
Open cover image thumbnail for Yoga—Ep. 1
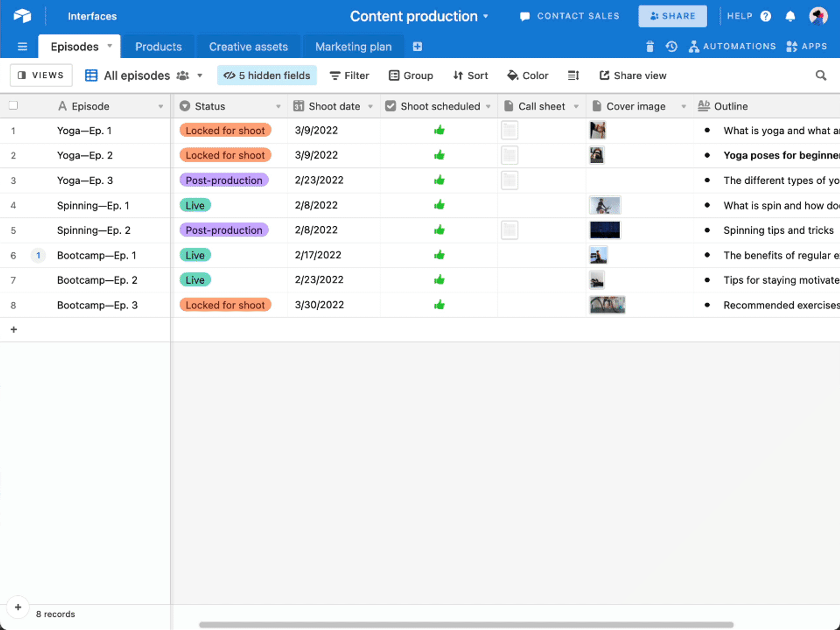[597, 130]
